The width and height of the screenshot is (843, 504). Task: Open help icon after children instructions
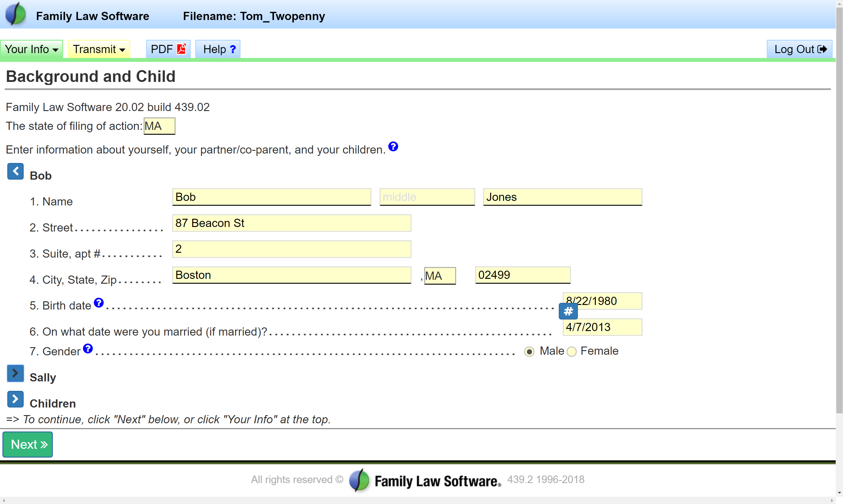coord(393,146)
